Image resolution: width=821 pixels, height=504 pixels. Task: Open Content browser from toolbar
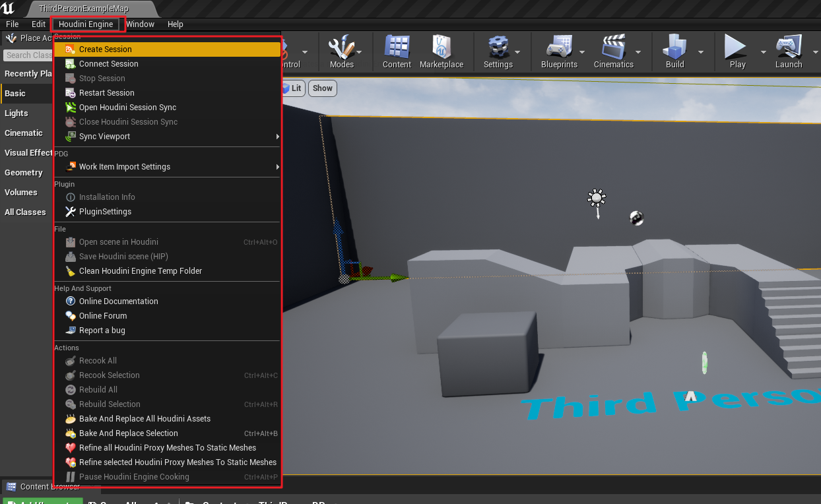click(x=397, y=51)
